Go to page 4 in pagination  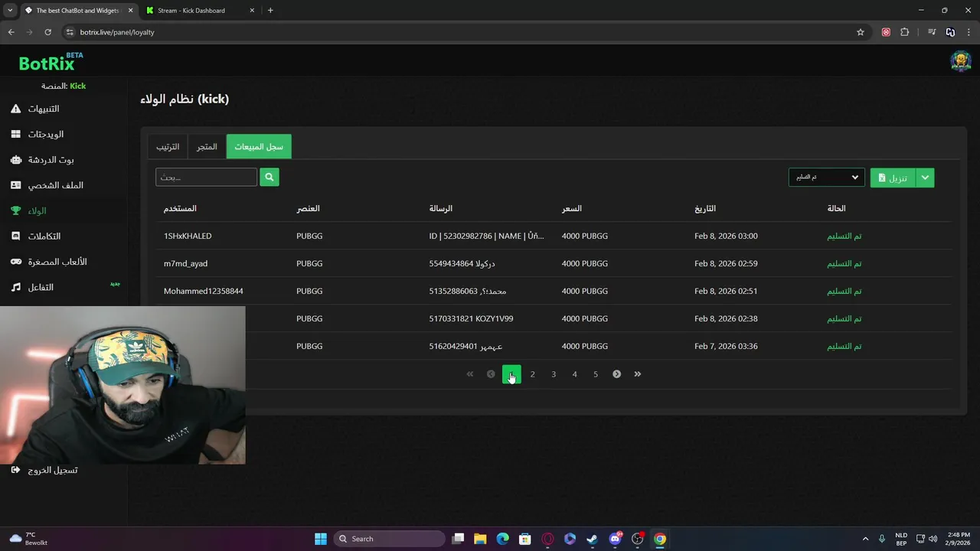pos(574,374)
